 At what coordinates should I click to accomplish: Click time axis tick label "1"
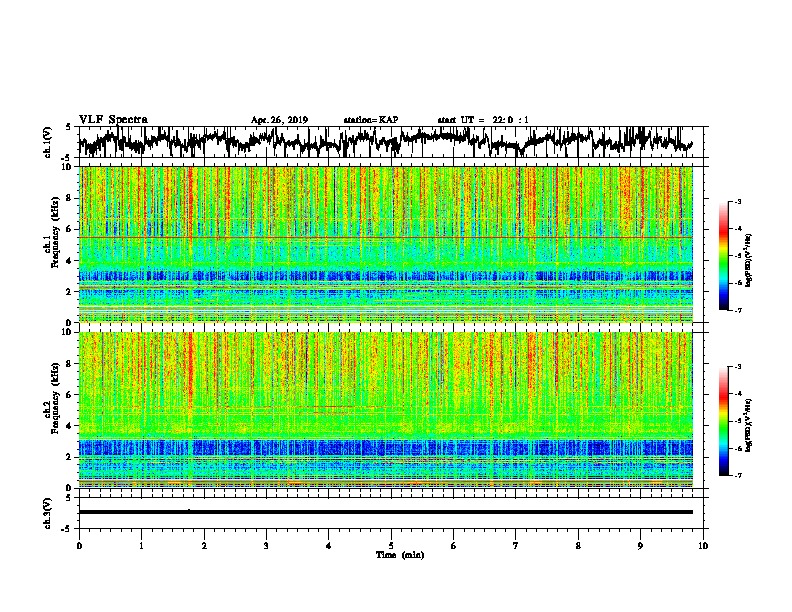point(141,546)
